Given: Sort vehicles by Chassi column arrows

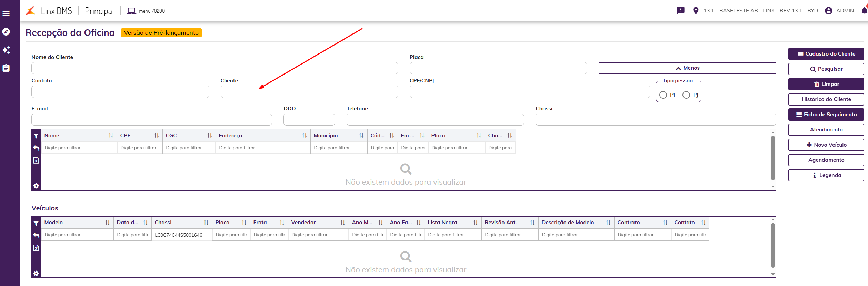Looking at the screenshot, I should click(x=206, y=223).
